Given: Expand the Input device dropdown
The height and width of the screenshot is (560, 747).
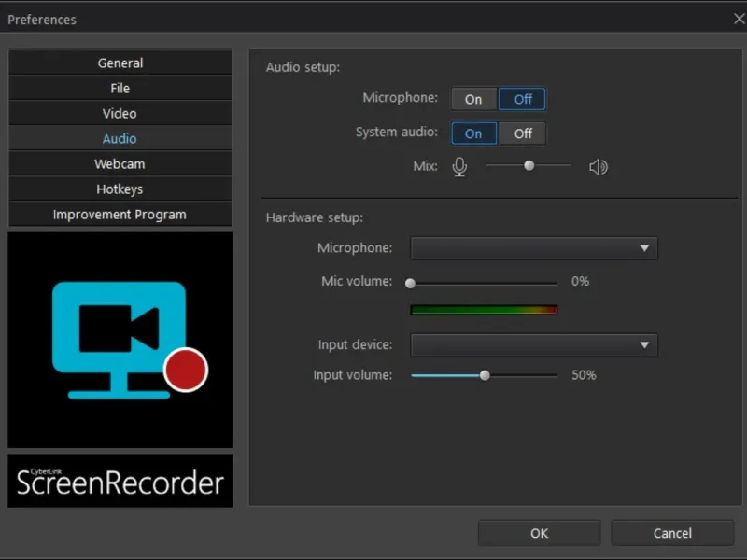Looking at the screenshot, I should (x=534, y=345).
